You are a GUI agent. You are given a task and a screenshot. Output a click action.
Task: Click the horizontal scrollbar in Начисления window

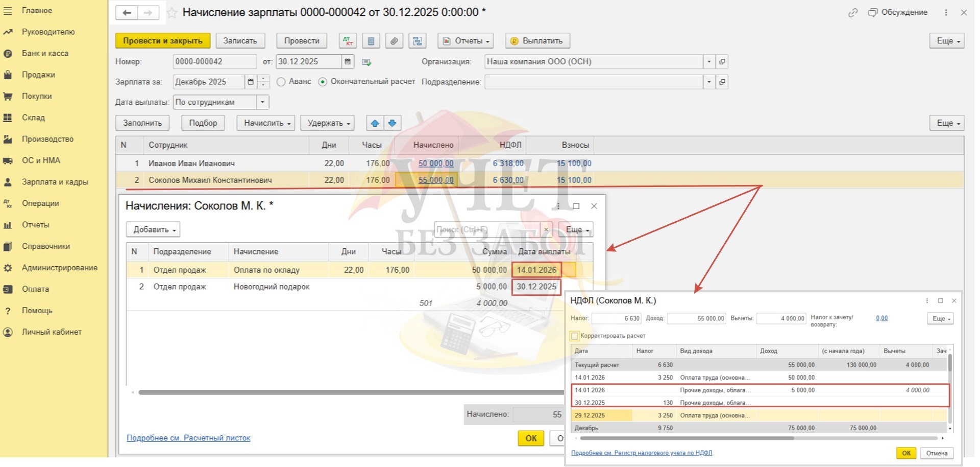(347, 392)
